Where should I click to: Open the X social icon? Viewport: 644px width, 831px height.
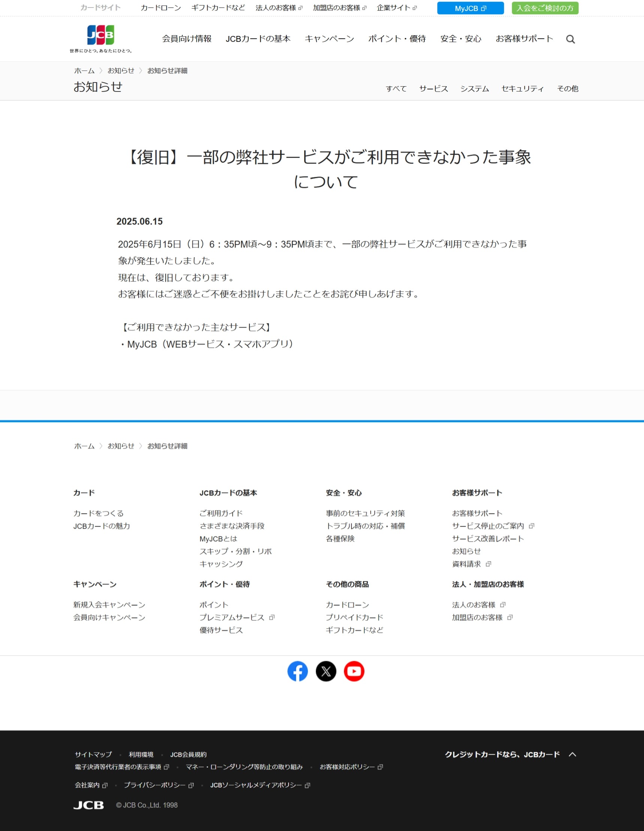pyautogui.click(x=326, y=671)
